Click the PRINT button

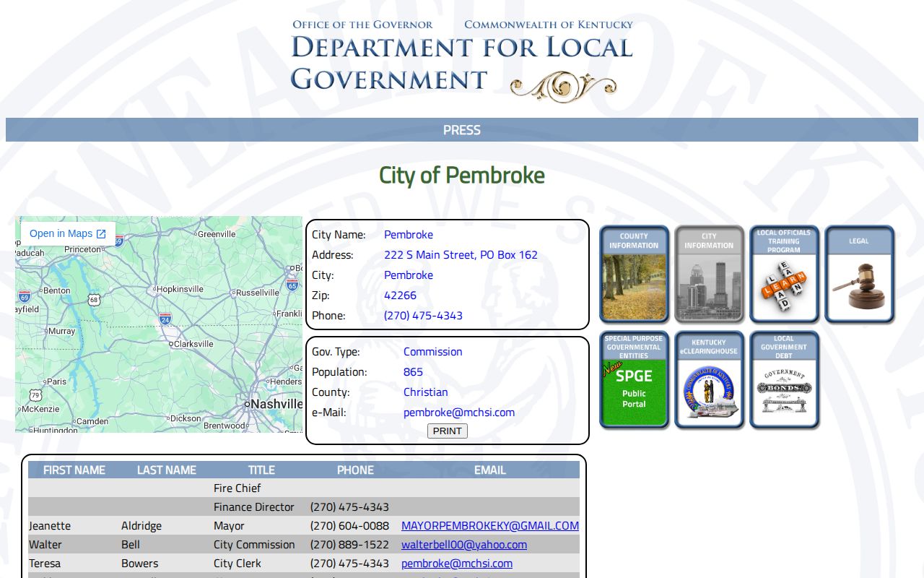448,431
